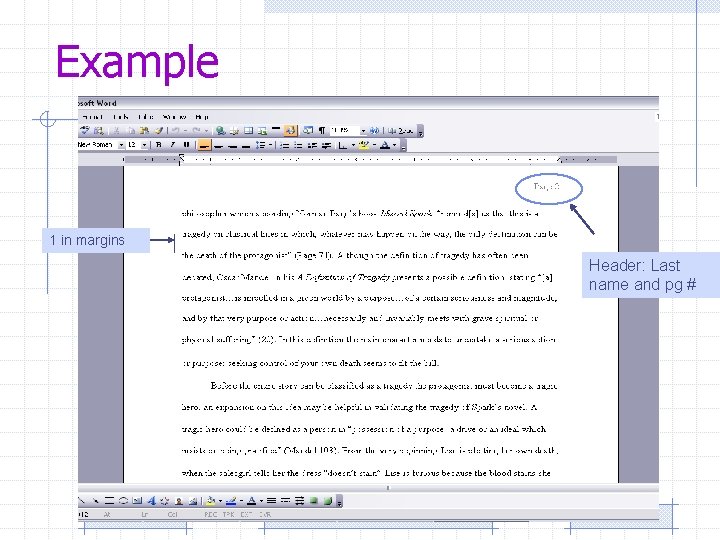Open the Help menu
This screenshot has width=720, height=540.
coord(202,117)
